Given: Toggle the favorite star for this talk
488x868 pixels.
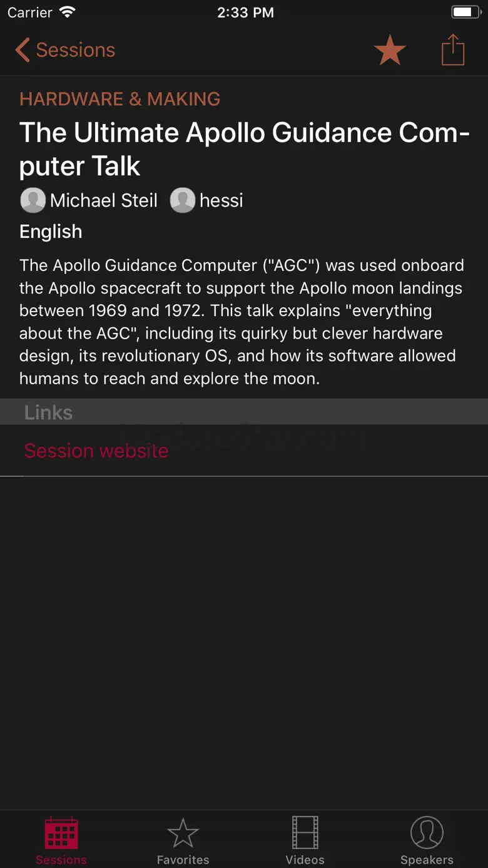Looking at the screenshot, I should coord(390,50).
